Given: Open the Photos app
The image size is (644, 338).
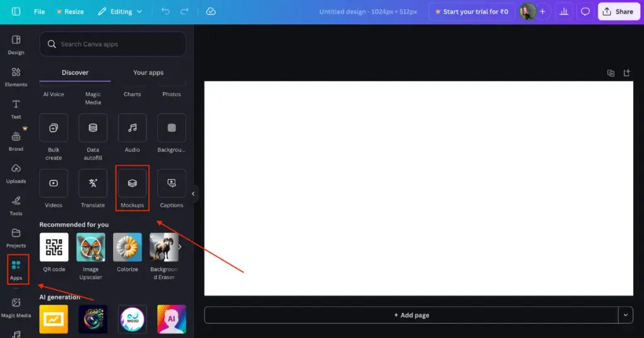Looking at the screenshot, I should point(171,94).
